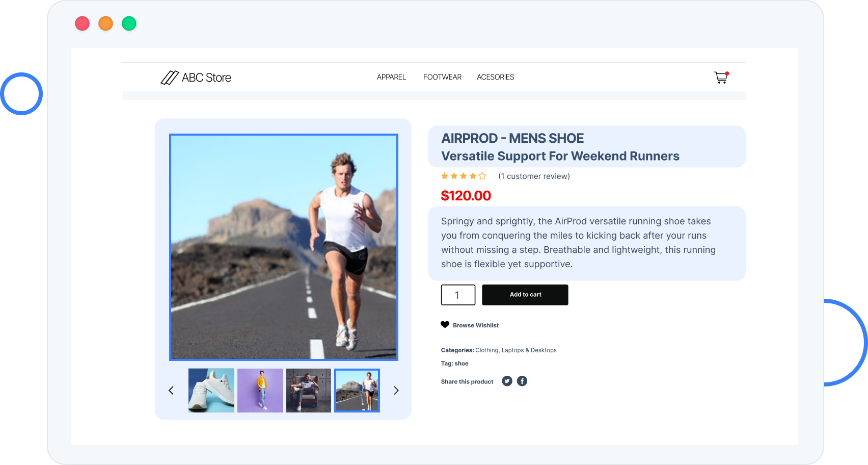The height and width of the screenshot is (465, 868).
Task: Click the star rating icons
Action: point(464,176)
